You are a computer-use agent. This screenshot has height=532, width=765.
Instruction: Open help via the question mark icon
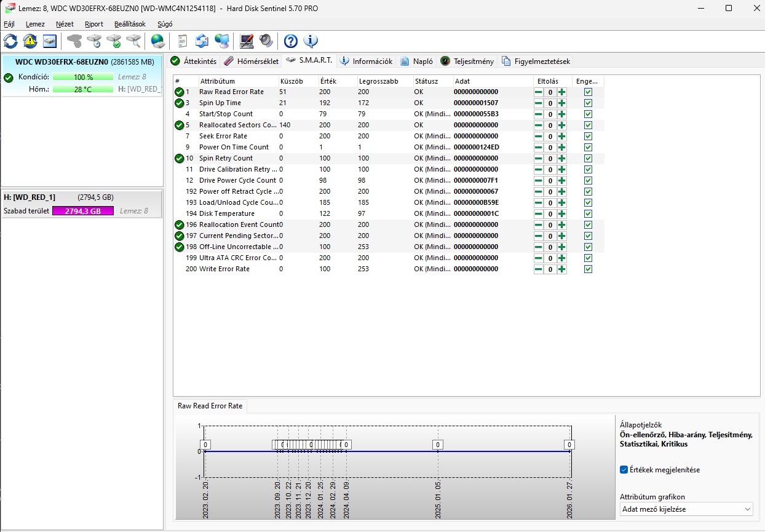click(291, 41)
